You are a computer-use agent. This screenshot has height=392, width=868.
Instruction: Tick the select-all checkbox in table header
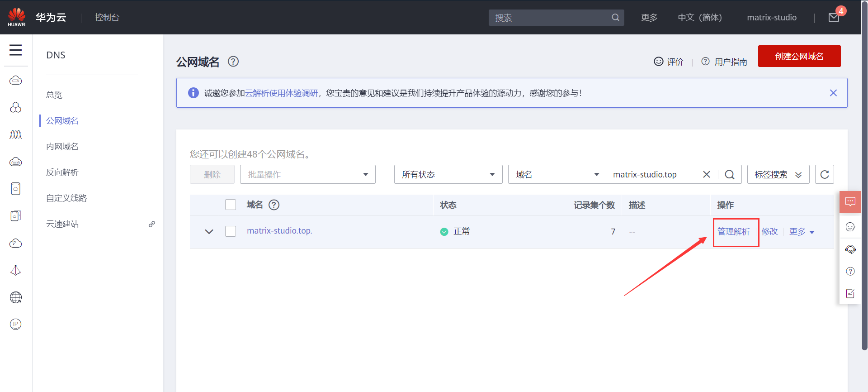(231, 205)
